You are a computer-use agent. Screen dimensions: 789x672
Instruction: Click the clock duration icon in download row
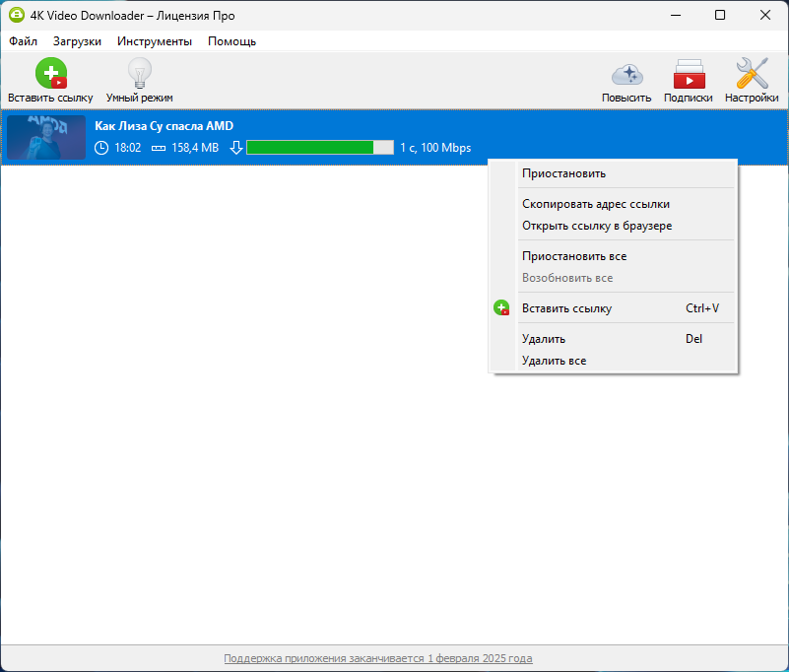pos(101,148)
